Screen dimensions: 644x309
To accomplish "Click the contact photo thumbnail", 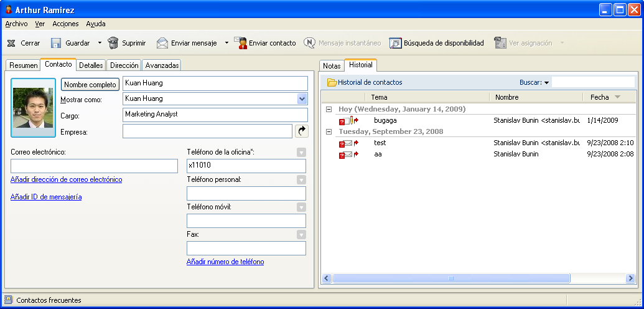I will pyautogui.click(x=33, y=108).
